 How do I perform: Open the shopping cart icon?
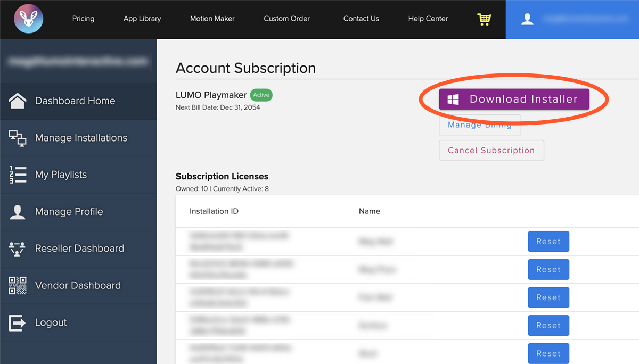tap(484, 19)
